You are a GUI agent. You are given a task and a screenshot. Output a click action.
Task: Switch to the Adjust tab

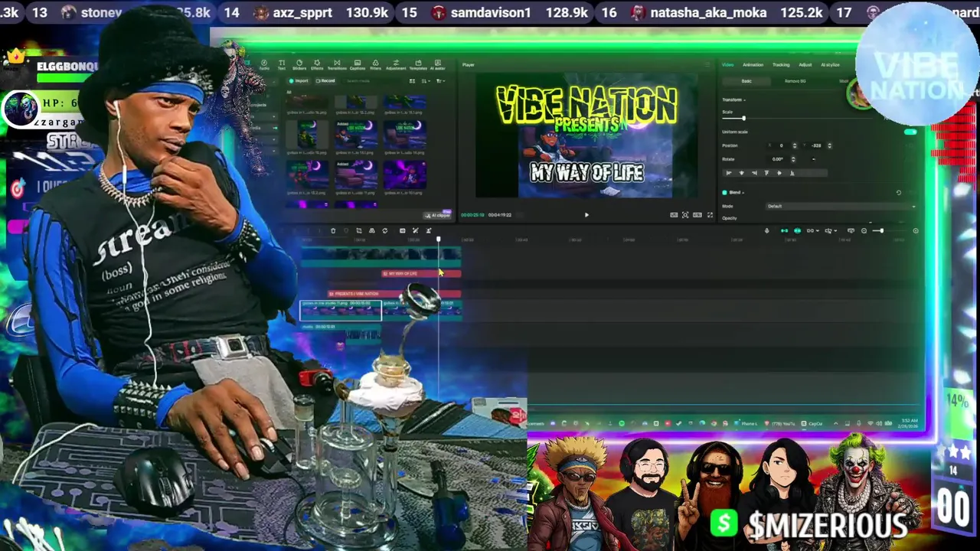[x=805, y=65]
